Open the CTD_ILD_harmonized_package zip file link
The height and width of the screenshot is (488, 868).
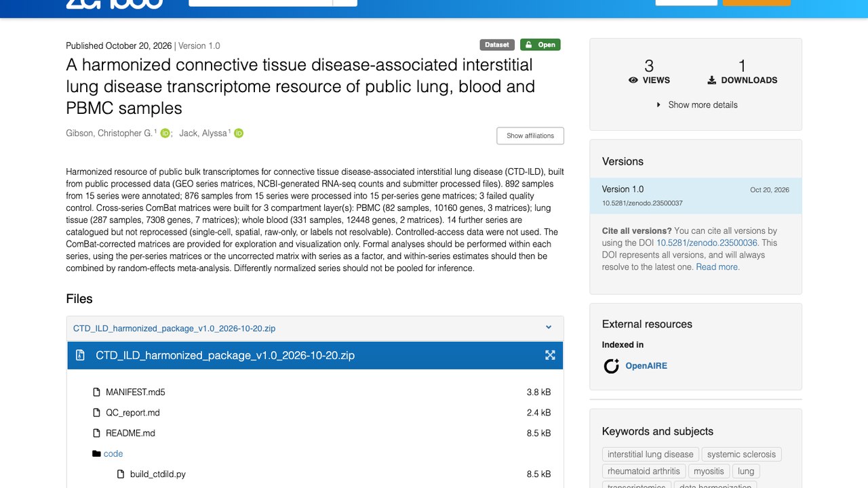(x=174, y=328)
